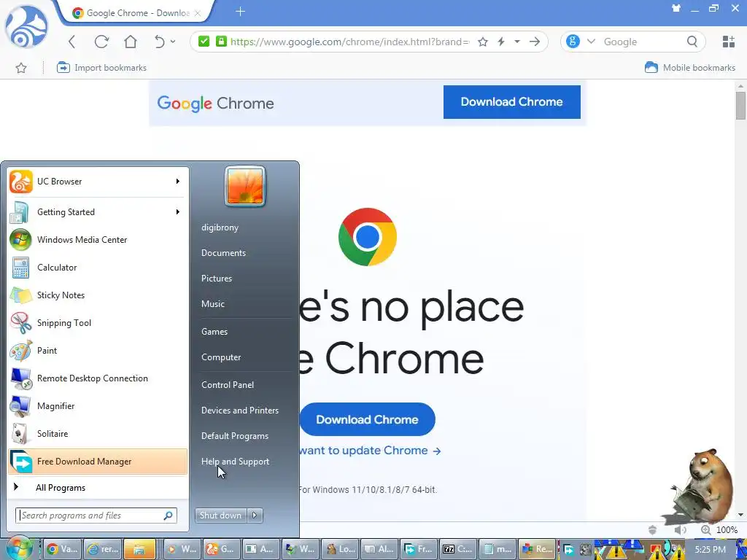This screenshot has width=747, height=560.
Task: Open Pictures from Start menu
Action: (216, 279)
